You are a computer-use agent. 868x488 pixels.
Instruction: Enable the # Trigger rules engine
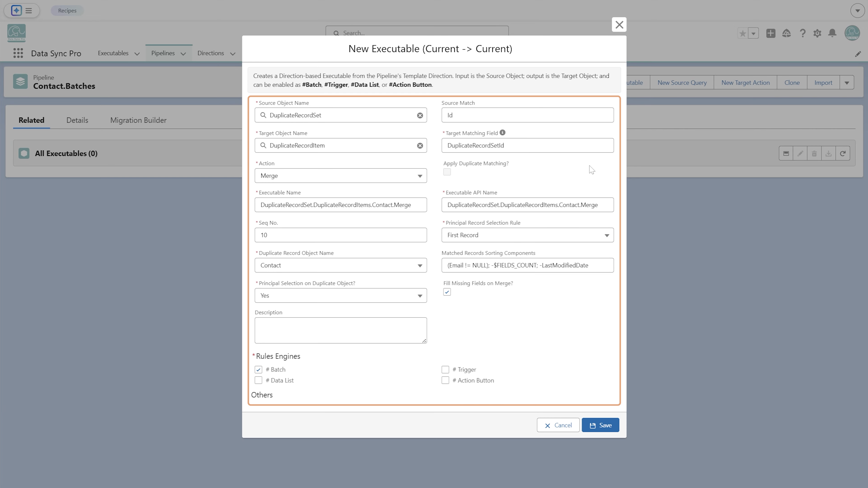pyautogui.click(x=445, y=370)
